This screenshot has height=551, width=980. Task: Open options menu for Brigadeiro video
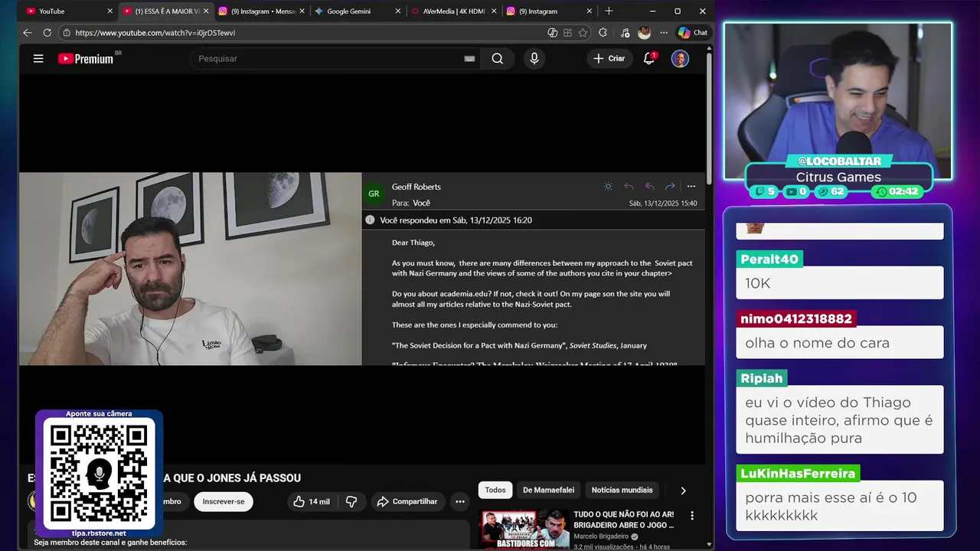click(692, 516)
